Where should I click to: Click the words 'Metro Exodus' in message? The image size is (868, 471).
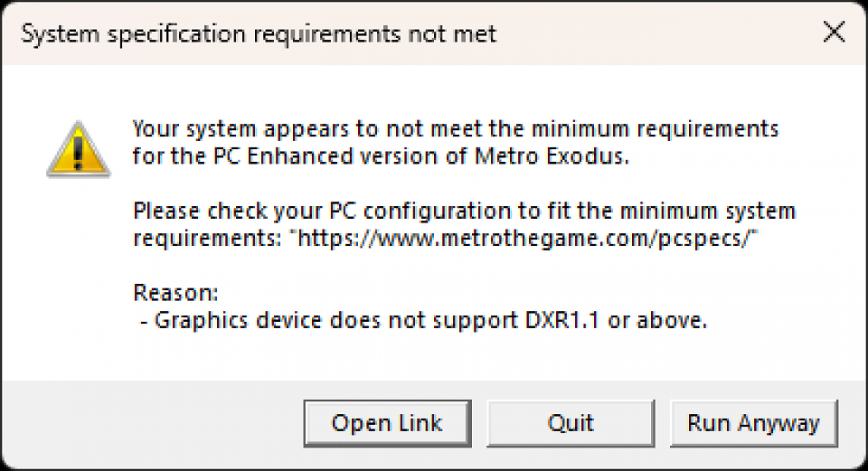point(552,156)
